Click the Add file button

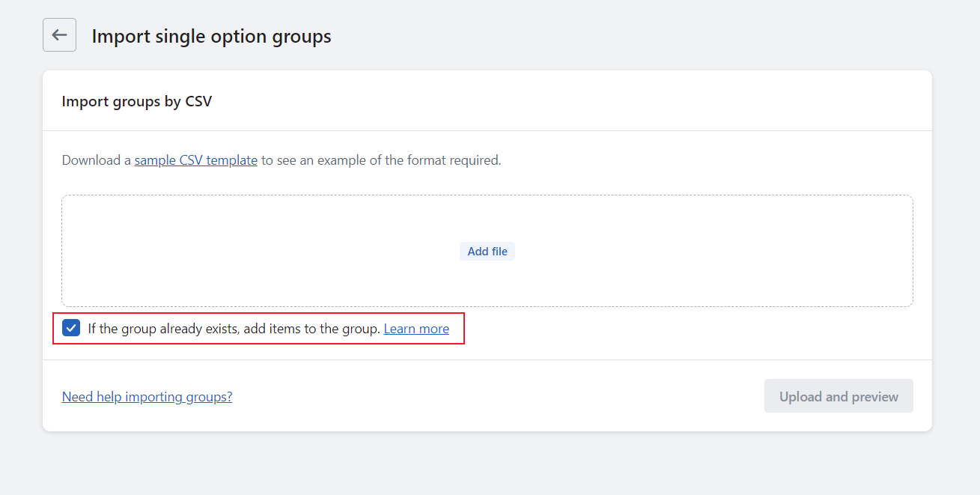(x=487, y=252)
